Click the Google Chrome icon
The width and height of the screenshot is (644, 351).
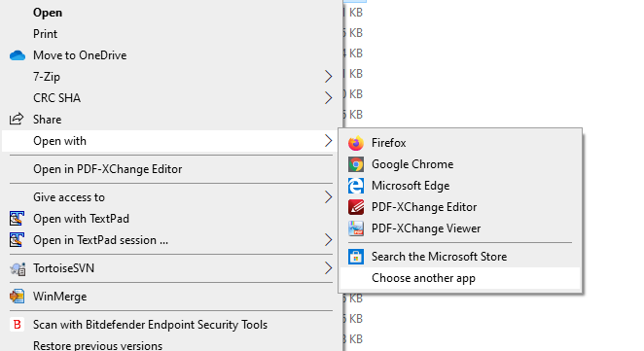[x=356, y=164]
